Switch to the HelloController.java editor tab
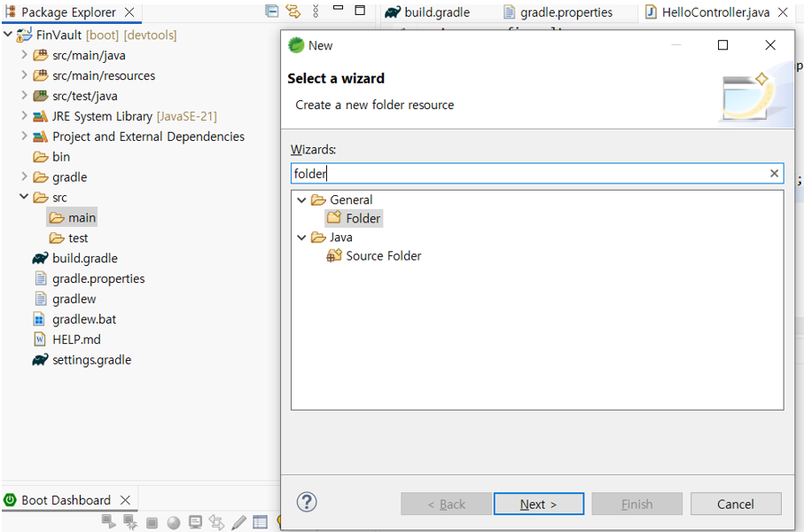Viewport: 804px width, 532px height. pos(715,12)
